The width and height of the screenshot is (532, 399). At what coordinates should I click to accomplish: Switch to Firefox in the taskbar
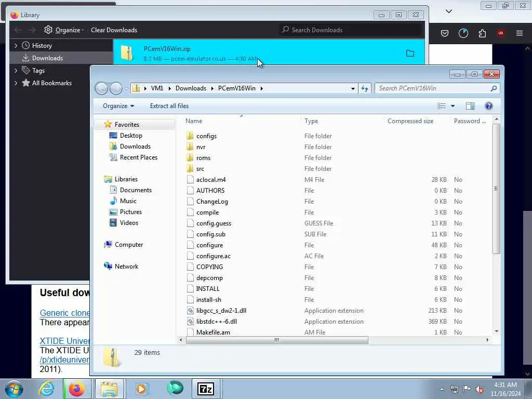pos(77,389)
